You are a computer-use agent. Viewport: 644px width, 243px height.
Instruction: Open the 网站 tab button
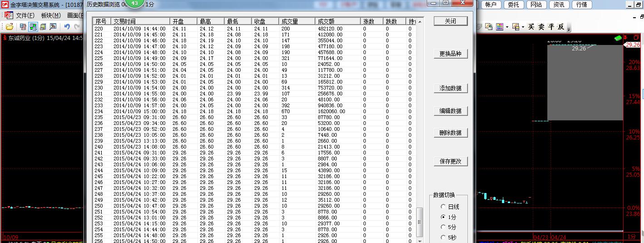pos(536,5)
